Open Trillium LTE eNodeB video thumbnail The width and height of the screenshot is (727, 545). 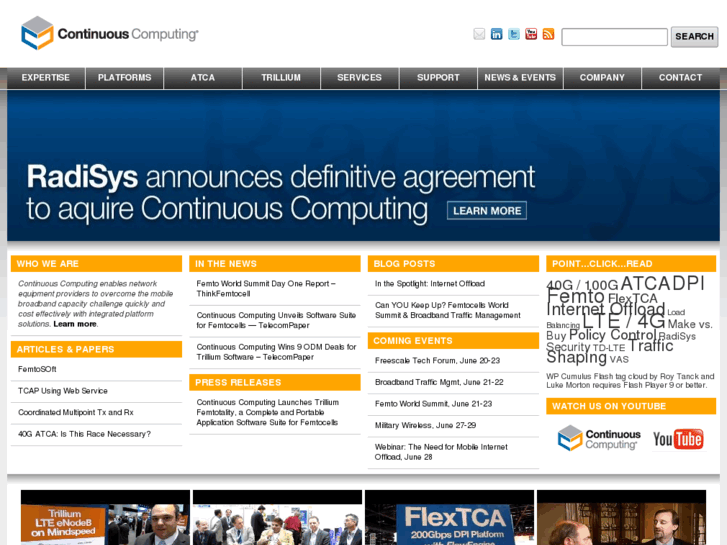point(105,517)
